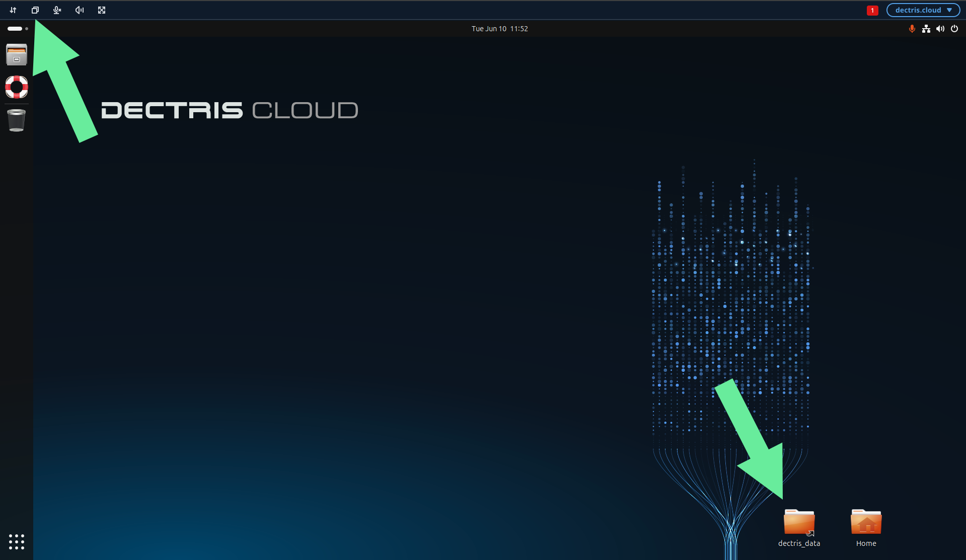The width and height of the screenshot is (966, 560).
Task: Open the Help lifebuoy in dock
Action: tap(17, 87)
